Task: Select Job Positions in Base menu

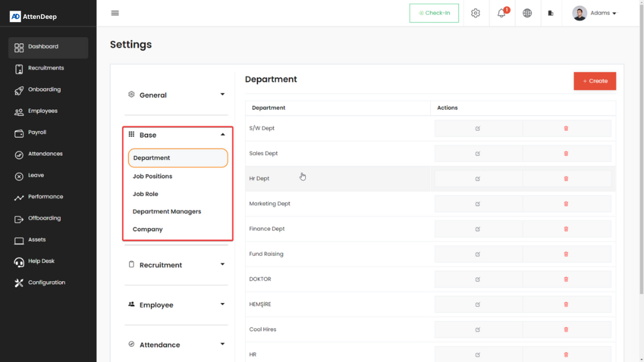Action: pyautogui.click(x=152, y=176)
